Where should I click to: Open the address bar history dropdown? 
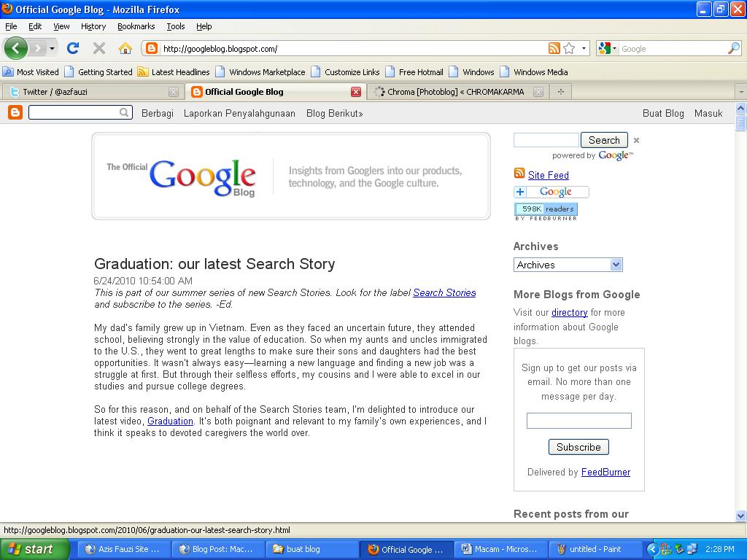[x=584, y=48]
